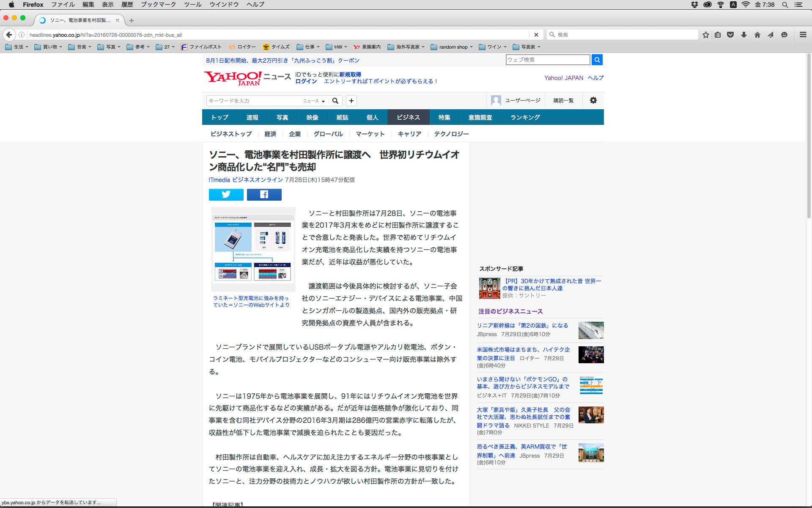Expand the 生活 bookmarks folder
812x508 pixels.
coord(17,47)
